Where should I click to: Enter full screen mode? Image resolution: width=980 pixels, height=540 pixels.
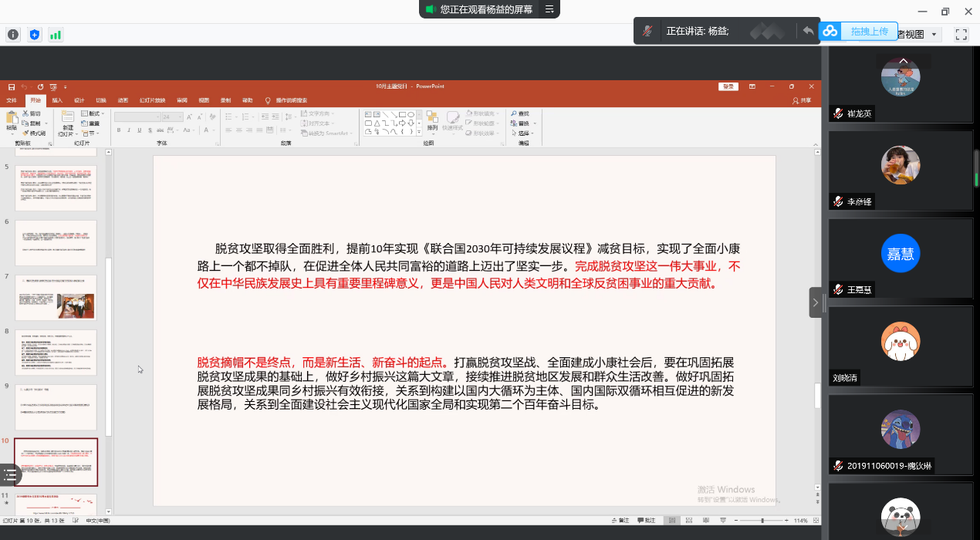click(961, 35)
